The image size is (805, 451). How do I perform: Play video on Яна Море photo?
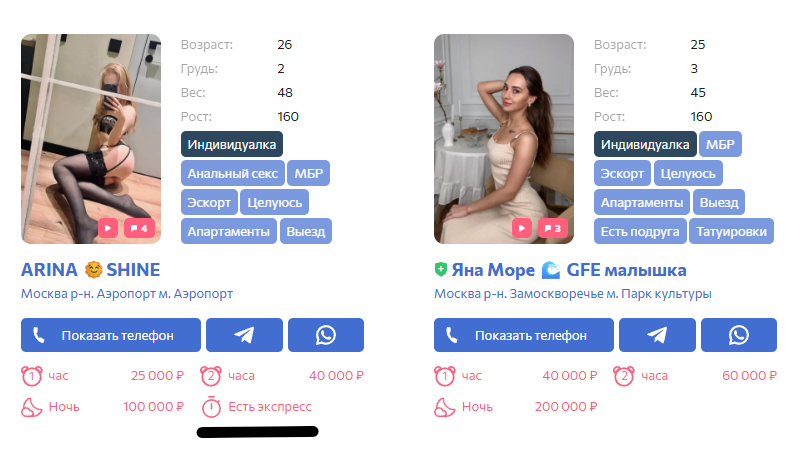522,228
